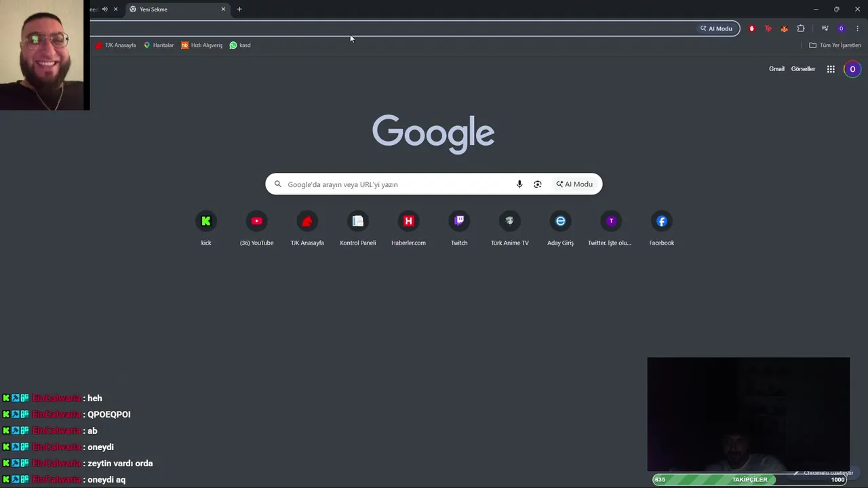Open the Extensions puzzle-piece menu
Screen dimensions: 868x488
(x=801, y=28)
